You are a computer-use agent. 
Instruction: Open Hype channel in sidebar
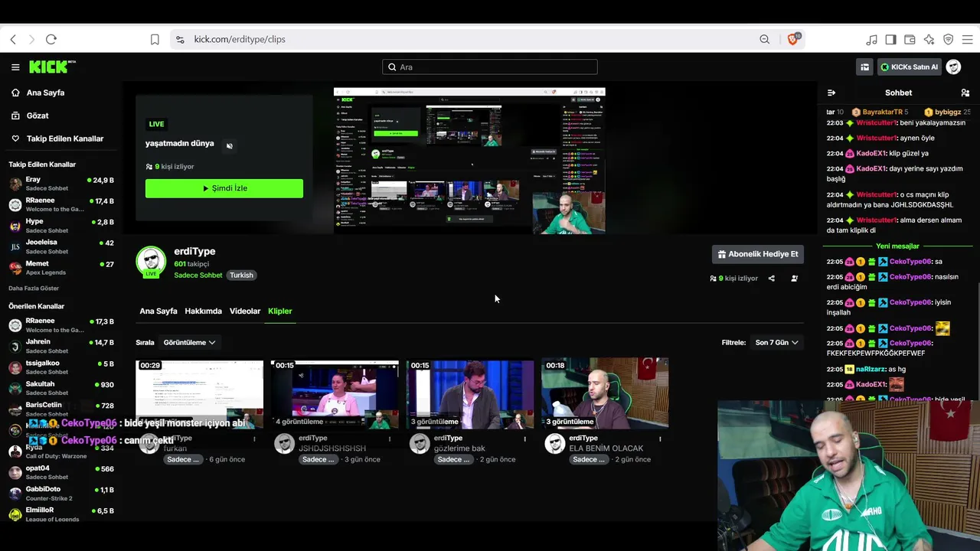(x=61, y=226)
